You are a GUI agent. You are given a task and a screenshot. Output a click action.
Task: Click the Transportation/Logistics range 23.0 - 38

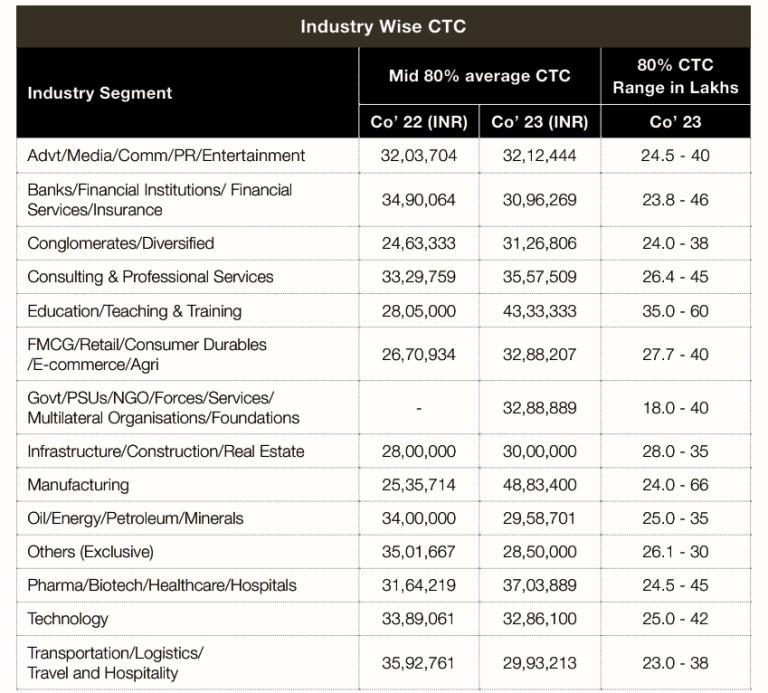pos(675,662)
